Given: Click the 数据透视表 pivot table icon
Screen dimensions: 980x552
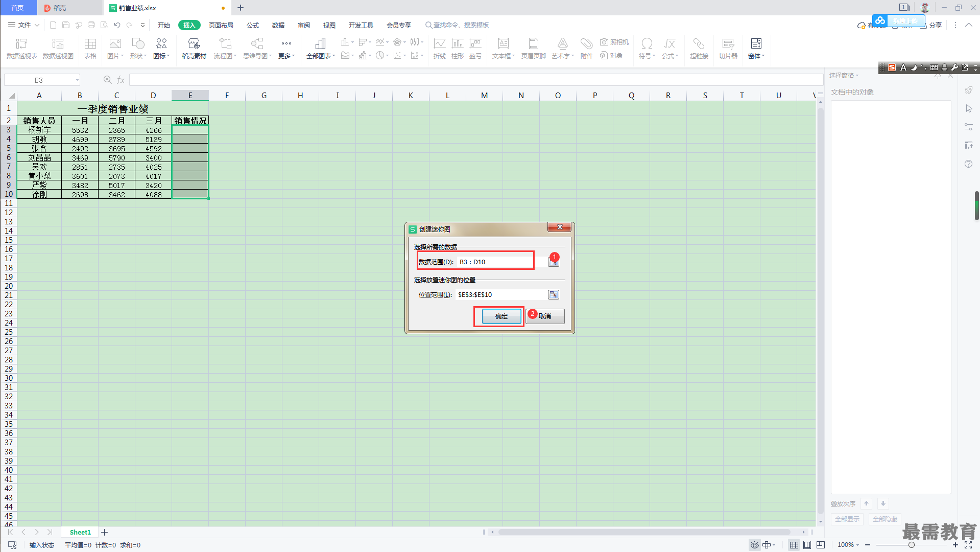Looking at the screenshot, I should [21, 49].
